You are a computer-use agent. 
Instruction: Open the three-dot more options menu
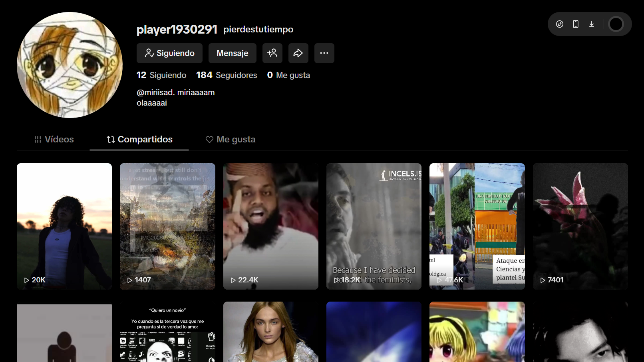(324, 53)
